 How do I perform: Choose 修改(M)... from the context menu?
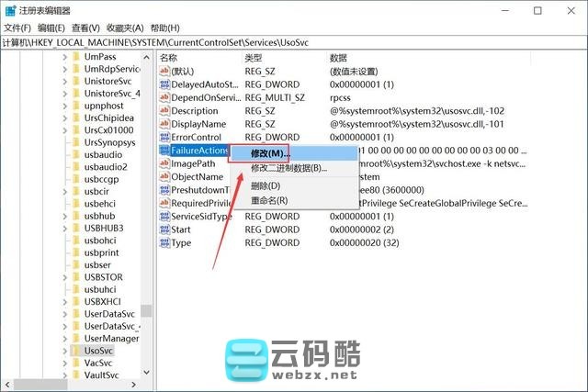[x=270, y=153]
